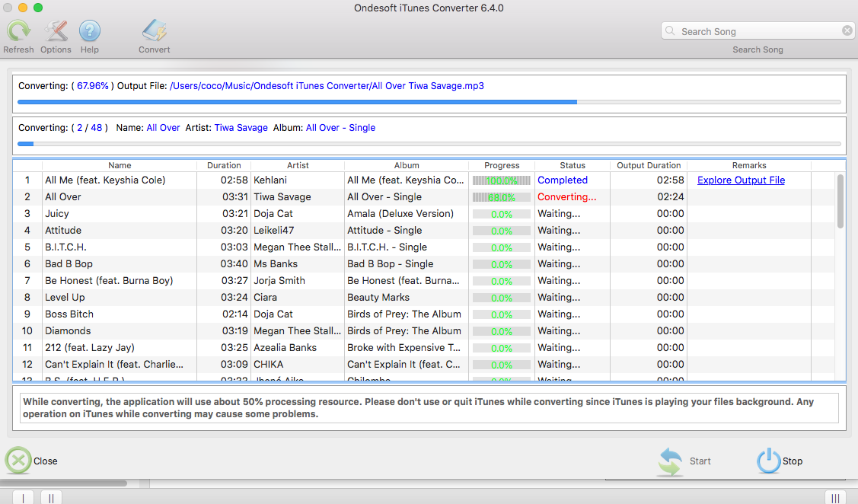858x504 pixels.
Task: Click album cell "Amala (Deluxe Version)"
Action: (x=400, y=213)
